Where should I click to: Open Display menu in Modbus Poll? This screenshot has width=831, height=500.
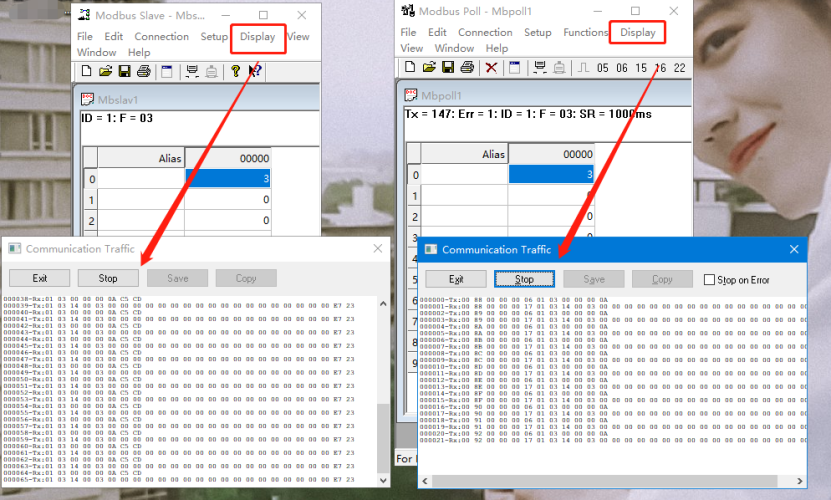pyautogui.click(x=638, y=32)
